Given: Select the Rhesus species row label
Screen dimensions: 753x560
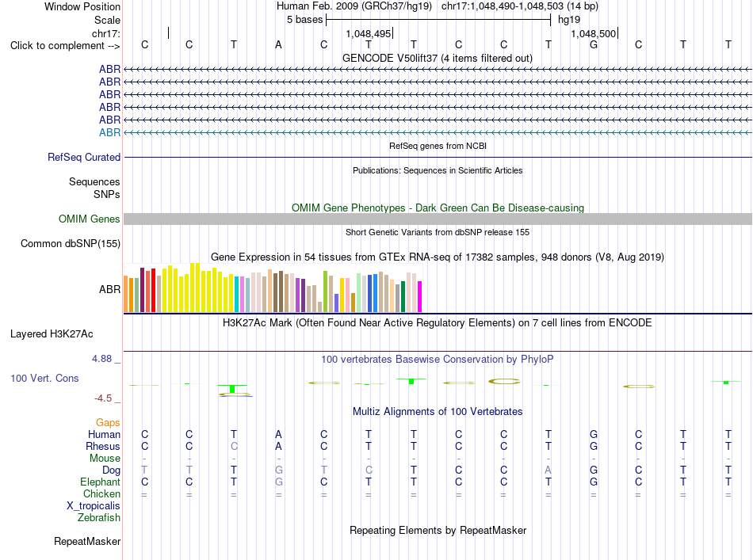Looking at the screenshot, I should point(103,446).
